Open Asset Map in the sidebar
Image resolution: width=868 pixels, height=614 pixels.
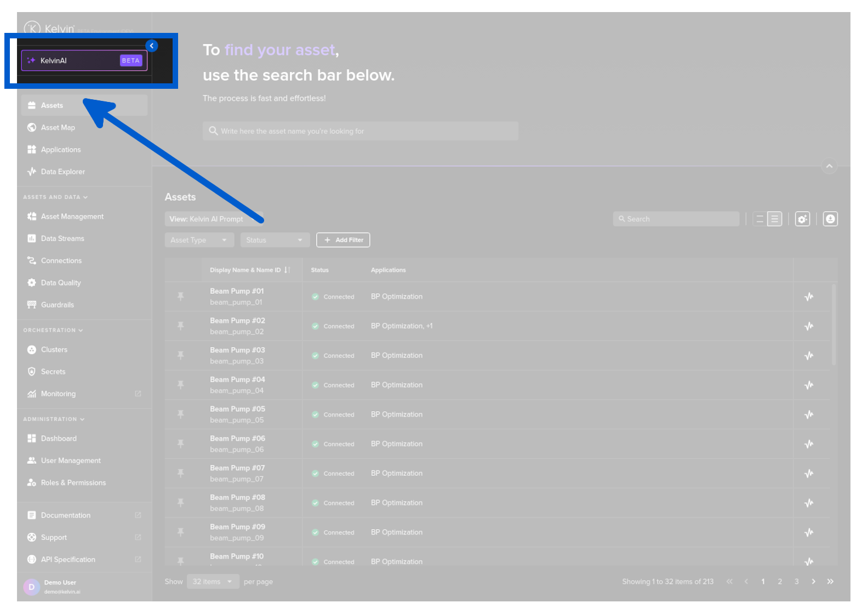(58, 127)
